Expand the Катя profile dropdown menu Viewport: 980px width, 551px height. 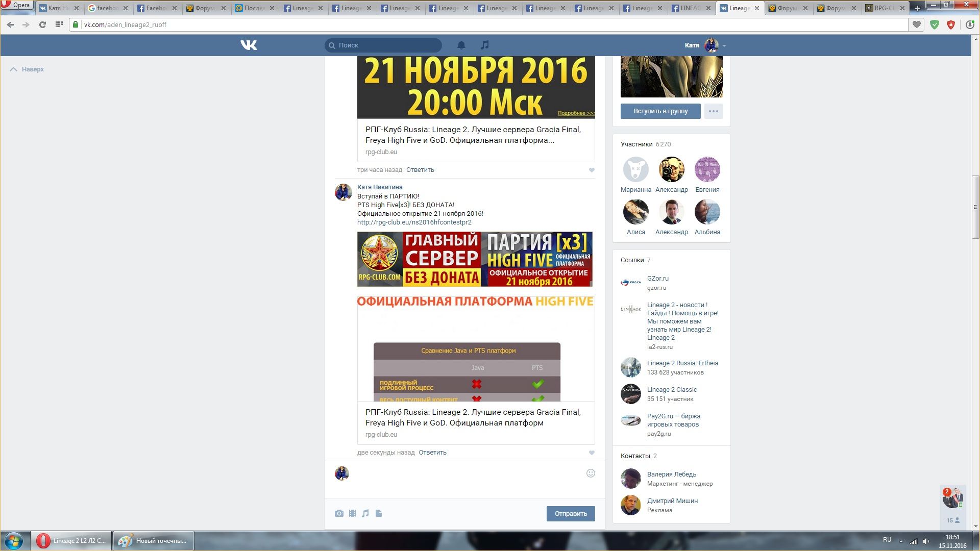(x=724, y=46)
